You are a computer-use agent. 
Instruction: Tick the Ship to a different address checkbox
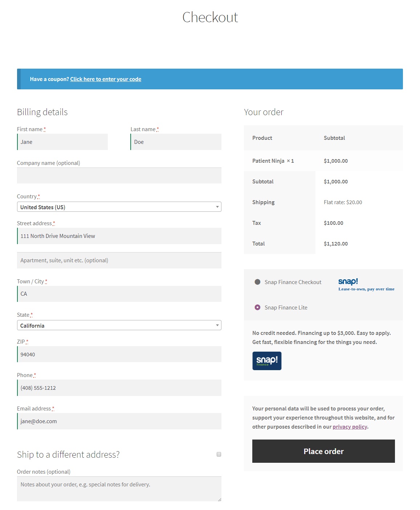[219, 454]
